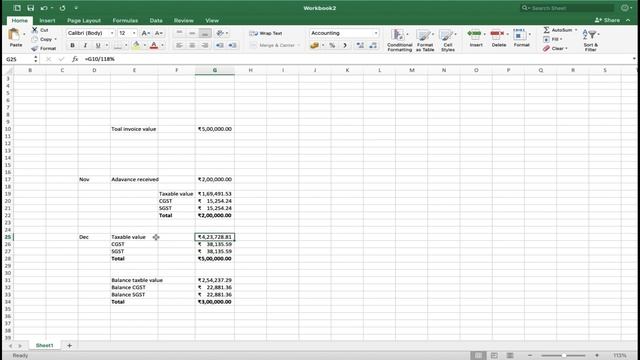Increase font size with the large A icon
Viewport: 640px width, 360px height.
pos(145,33)
